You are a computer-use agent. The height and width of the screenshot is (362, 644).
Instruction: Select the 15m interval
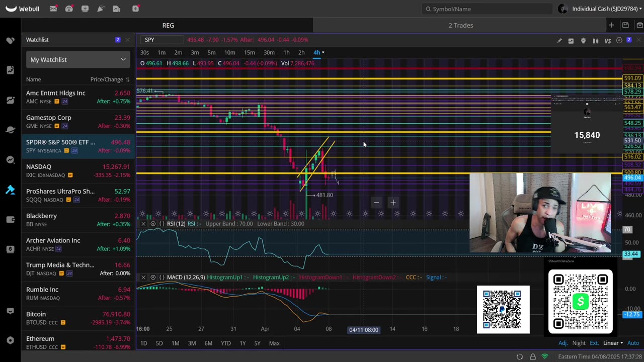click(x=249, y=52)
